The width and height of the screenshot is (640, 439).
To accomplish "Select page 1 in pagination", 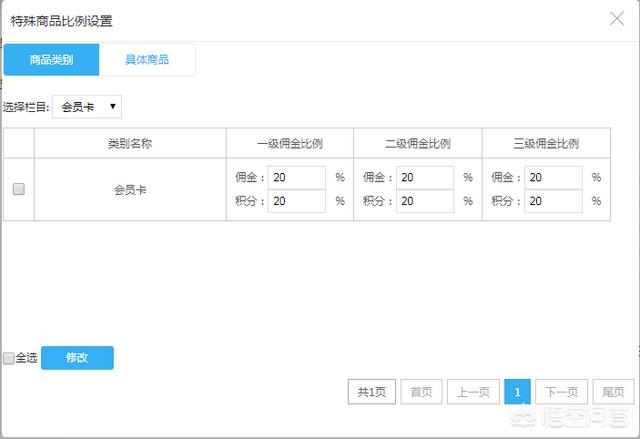I will 517,393.
